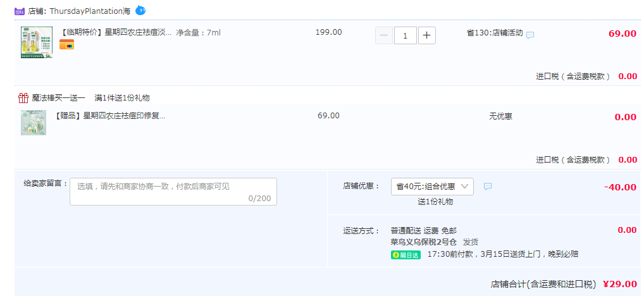Click the 无优惠 text in gift row
Screen dimensions: 644x296
500,116
